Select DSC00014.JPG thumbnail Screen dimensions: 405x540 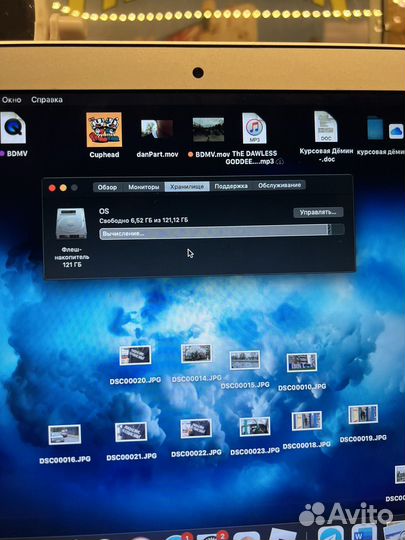point(196,353)
